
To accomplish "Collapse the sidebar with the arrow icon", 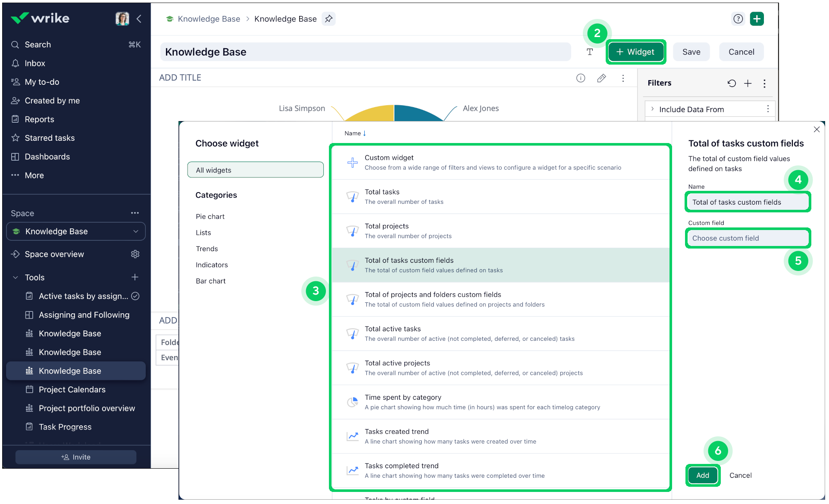I will [139, 19].
